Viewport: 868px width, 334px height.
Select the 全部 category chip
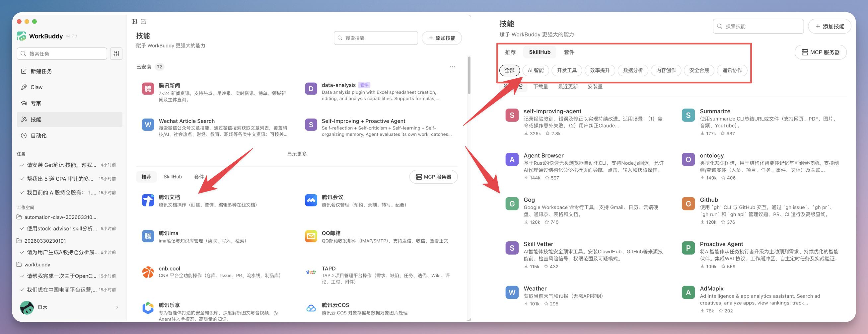[509, 70]
